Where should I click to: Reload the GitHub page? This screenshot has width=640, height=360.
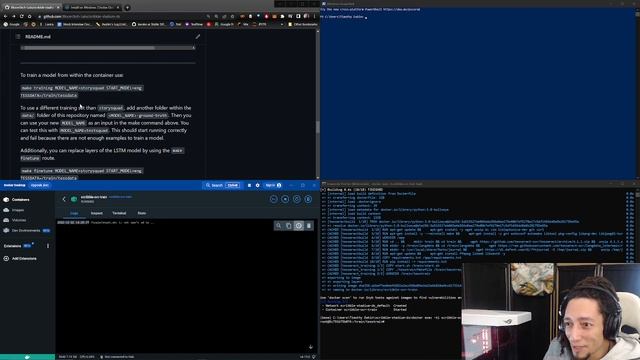click(x=22, y=16)
